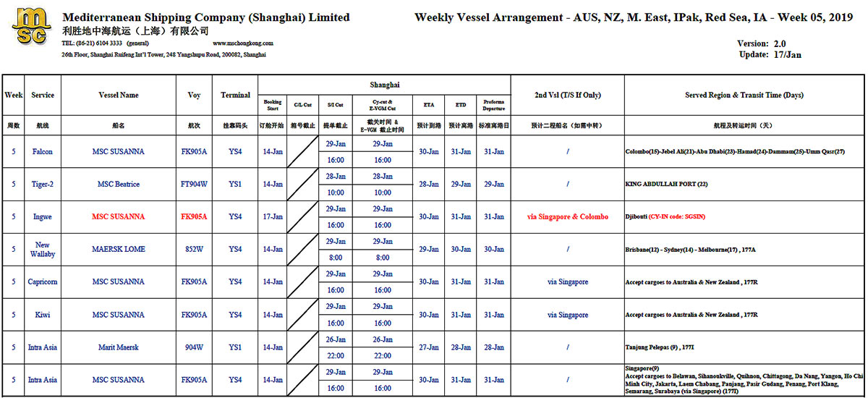Select the Kiwi service cell
868x398 pixels.
point(43,315)
